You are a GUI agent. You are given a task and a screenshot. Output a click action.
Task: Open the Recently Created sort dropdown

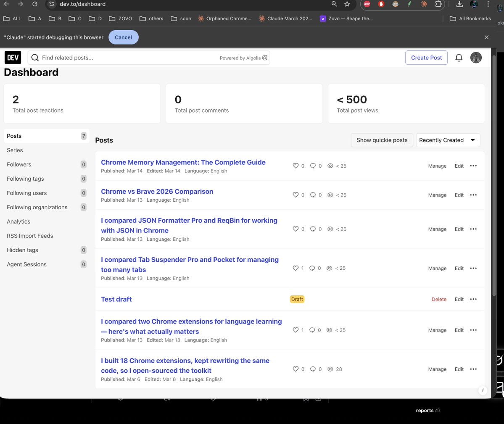click(448, 140)
